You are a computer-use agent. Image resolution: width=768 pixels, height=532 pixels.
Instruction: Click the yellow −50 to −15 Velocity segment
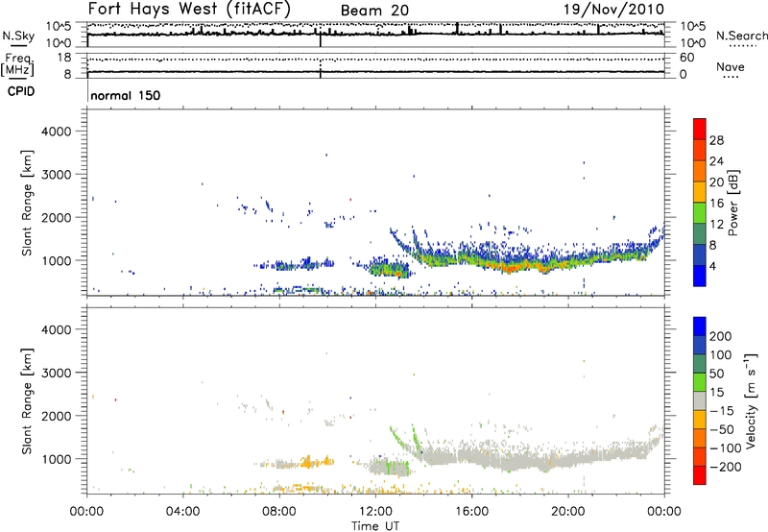[x=700, y=420]
